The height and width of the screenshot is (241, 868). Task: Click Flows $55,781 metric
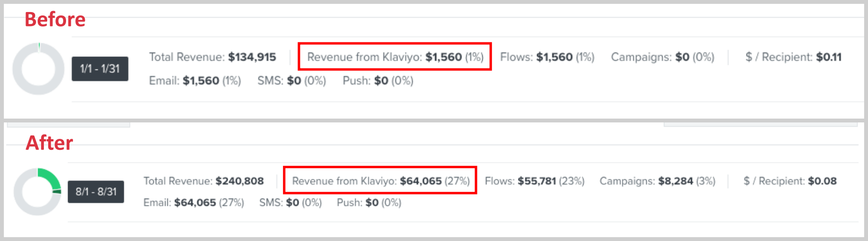[534, 181]
